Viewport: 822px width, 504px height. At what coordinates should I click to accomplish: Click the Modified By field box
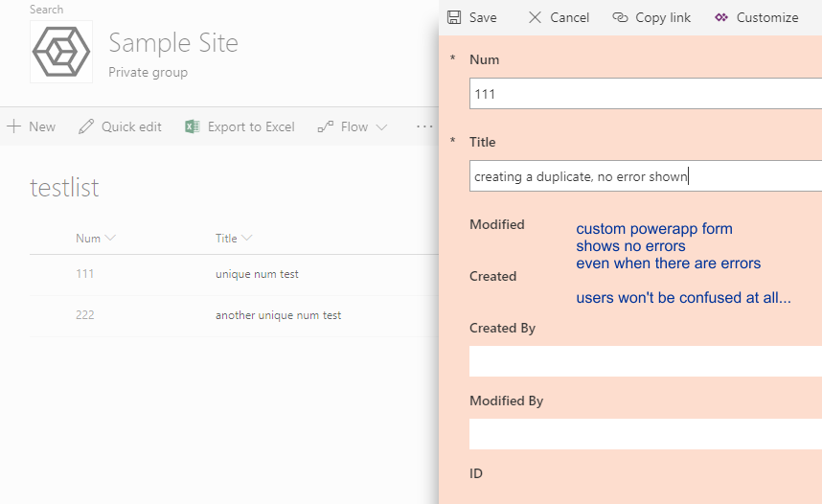coord(646,433)
